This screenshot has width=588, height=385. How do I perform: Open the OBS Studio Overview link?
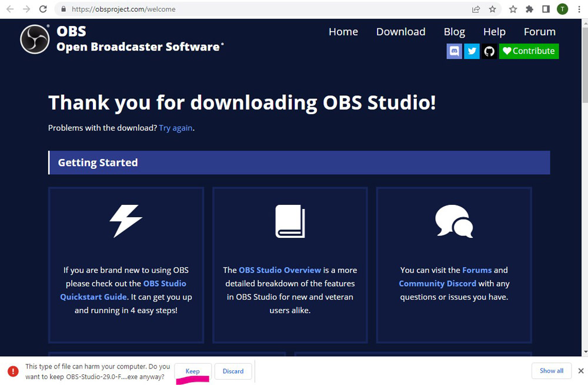(x=280, y=270)
